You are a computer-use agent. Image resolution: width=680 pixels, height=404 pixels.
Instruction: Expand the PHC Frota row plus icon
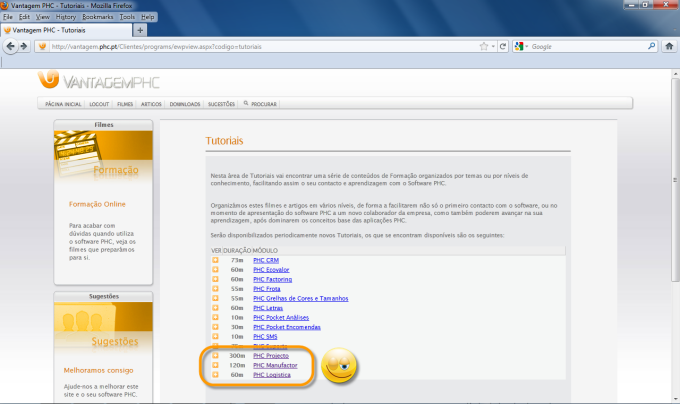pos(215,288)
